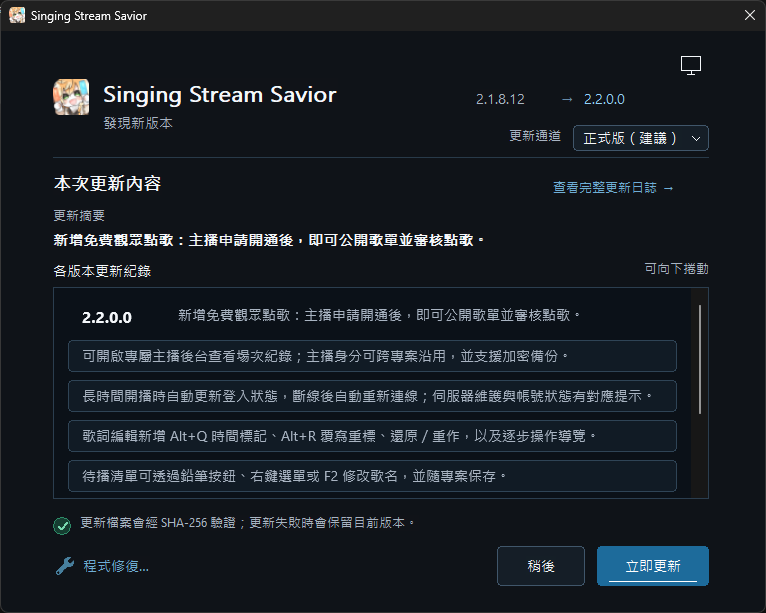Click the current version 2.1.8.12 text
The height and width of the screenshot is (613, 766).
pos(500,100)
